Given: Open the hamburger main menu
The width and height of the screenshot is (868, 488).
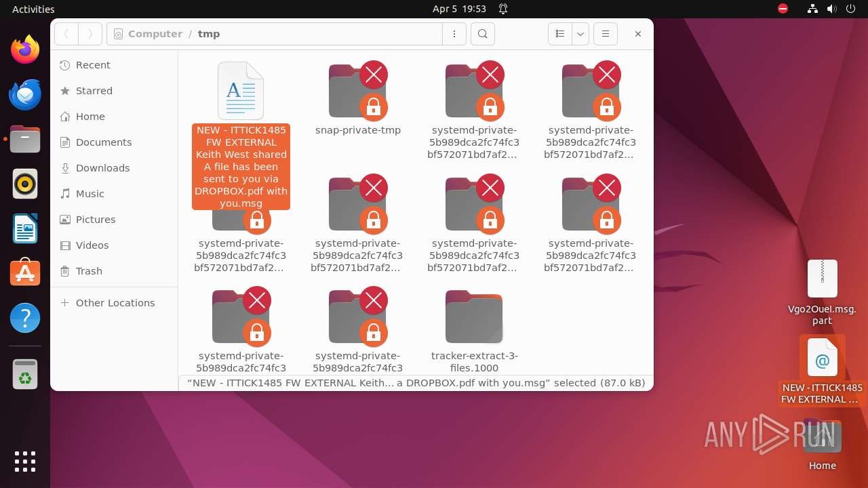Looking at the screenshot, I should click(606, 34).
